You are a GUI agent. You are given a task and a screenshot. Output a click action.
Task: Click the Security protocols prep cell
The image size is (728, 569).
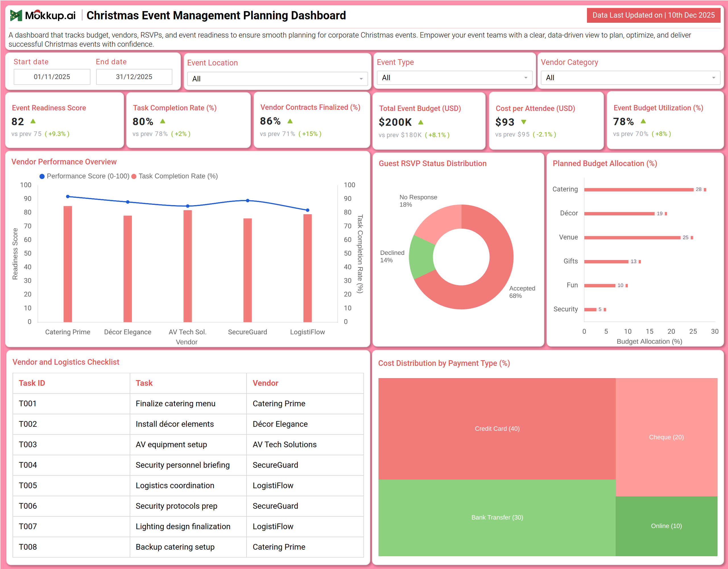pos(188,506)
